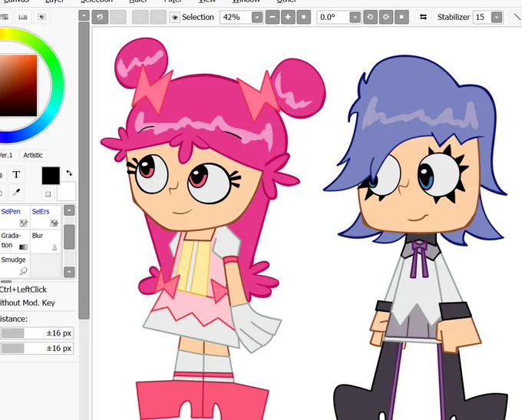The width and height of the screenshot is (522, 420).
Task: Open the Selection menu
Action: [97, 2]
